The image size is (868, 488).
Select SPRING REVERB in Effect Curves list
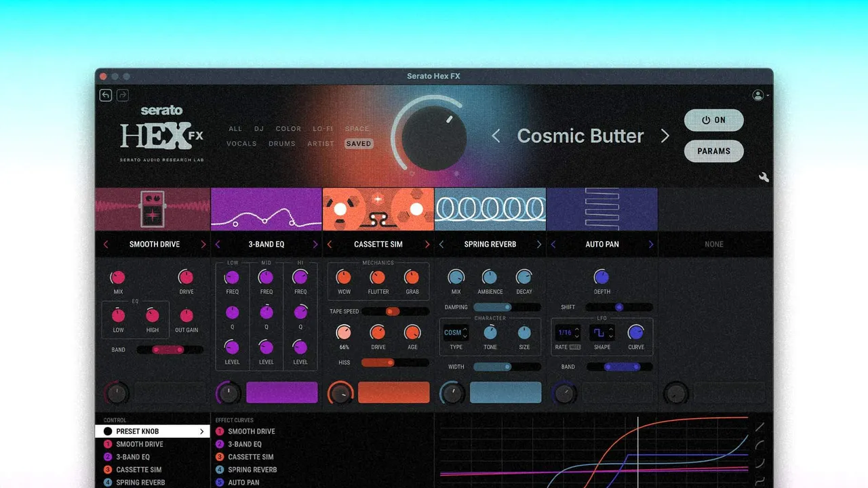(x=252, y=470)
